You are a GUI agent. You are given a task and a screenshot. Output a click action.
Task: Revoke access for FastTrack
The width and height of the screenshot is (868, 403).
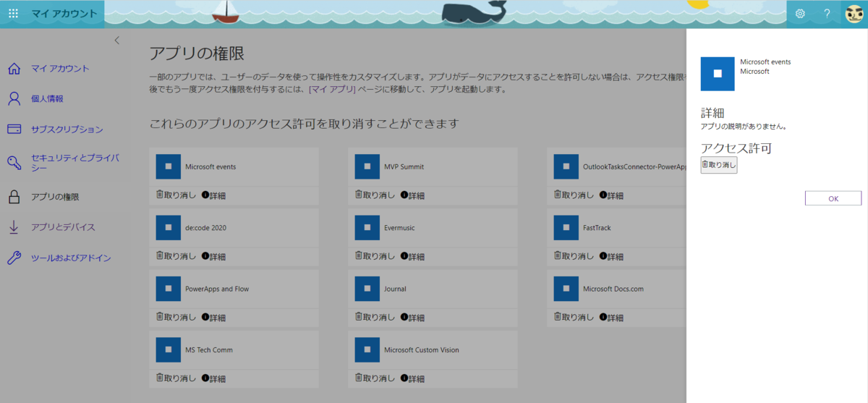pyautogui.click(x=574, y=256)
